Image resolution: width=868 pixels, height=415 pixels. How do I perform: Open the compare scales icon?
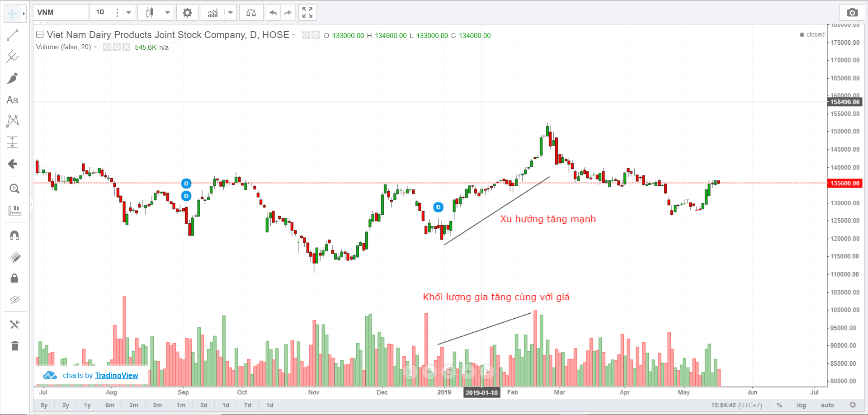point(251,13)
